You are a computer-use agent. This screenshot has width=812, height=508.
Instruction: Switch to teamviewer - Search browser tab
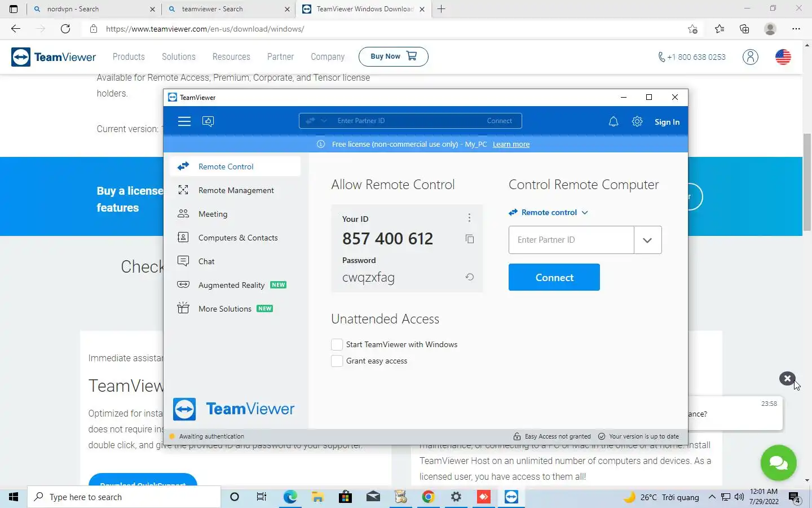point(228,9)
